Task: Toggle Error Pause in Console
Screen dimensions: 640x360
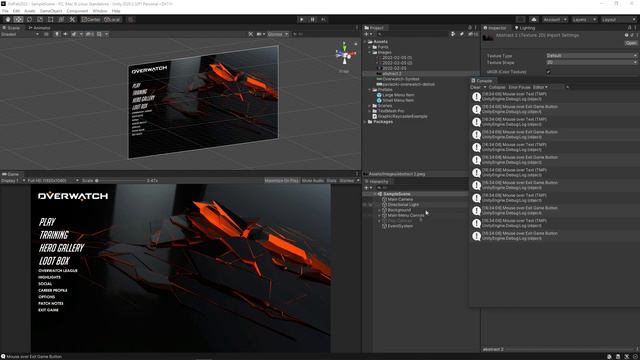Action: (519, 87)
